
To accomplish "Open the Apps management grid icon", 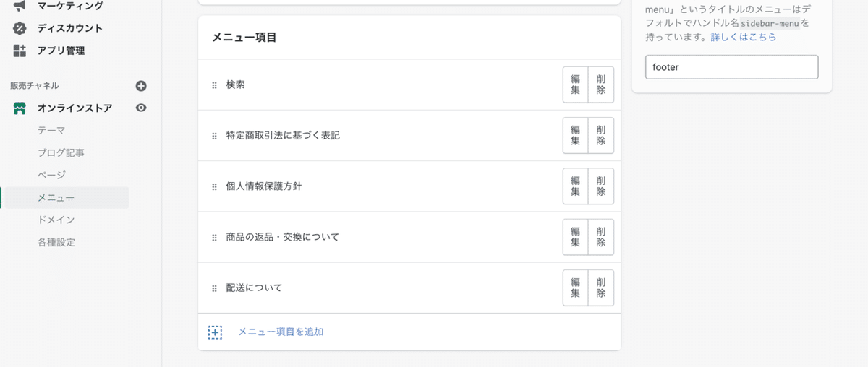I will (20, 51).
